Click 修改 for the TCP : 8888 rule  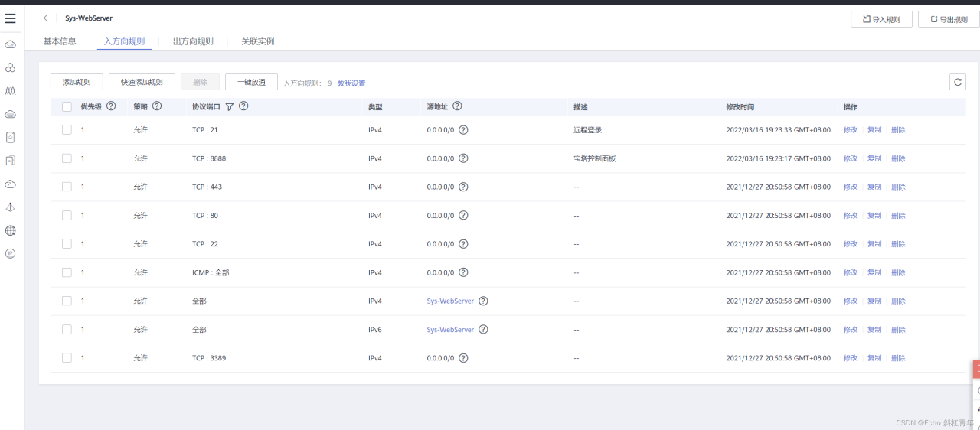tap(850, 158)
